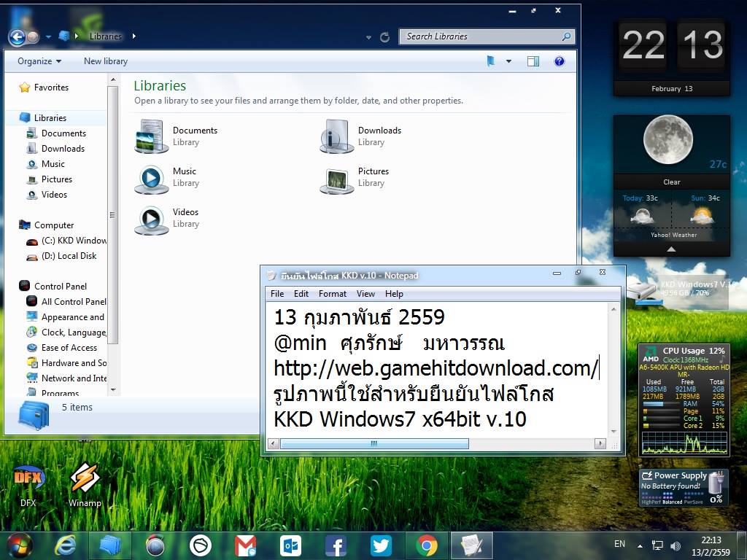The height and width of the screenshot is (560, 747).
Task: Click the Downloads library icon
Action: pos(336,136)
